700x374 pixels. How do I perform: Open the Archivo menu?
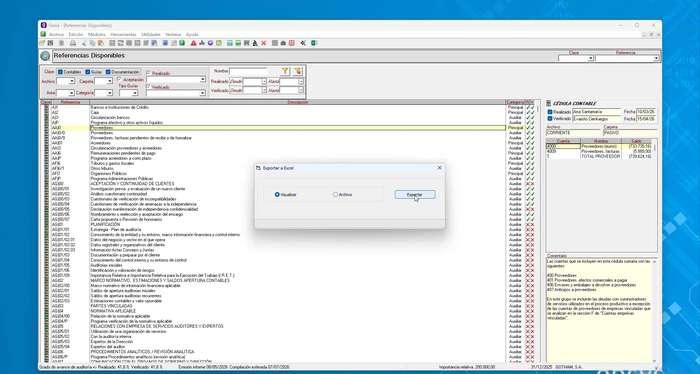pyautogui.click(x=56, y=34)
